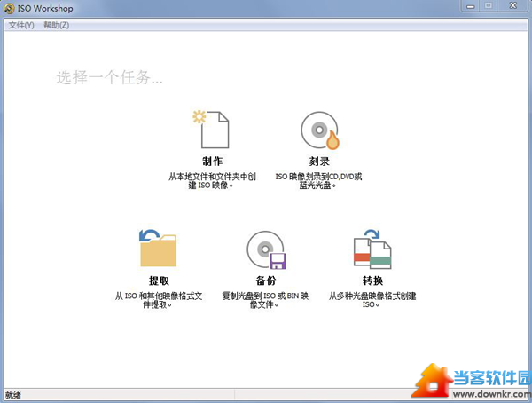Click the 选择一个任务... heading

(109, 77)
